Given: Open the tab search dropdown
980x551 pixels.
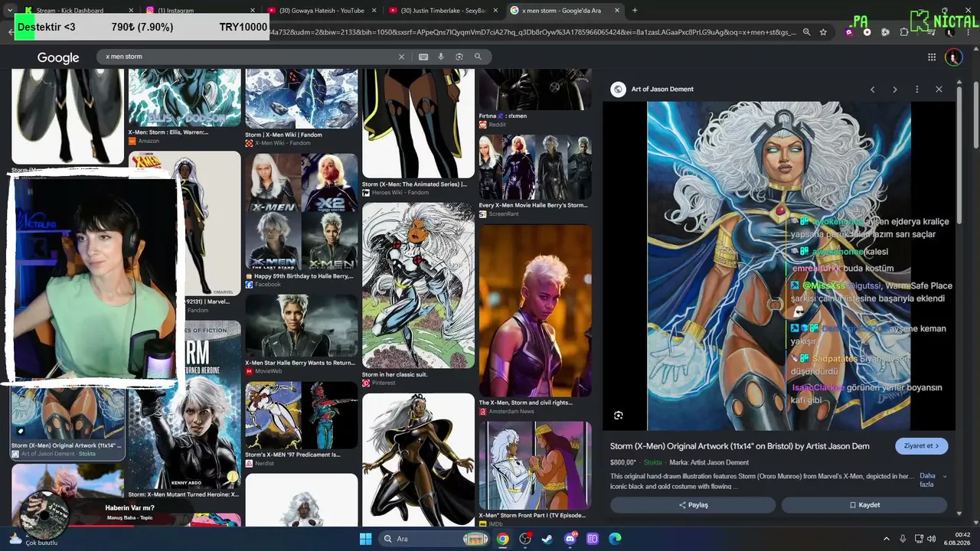Looking at the screenshot, I should point(9,11).
